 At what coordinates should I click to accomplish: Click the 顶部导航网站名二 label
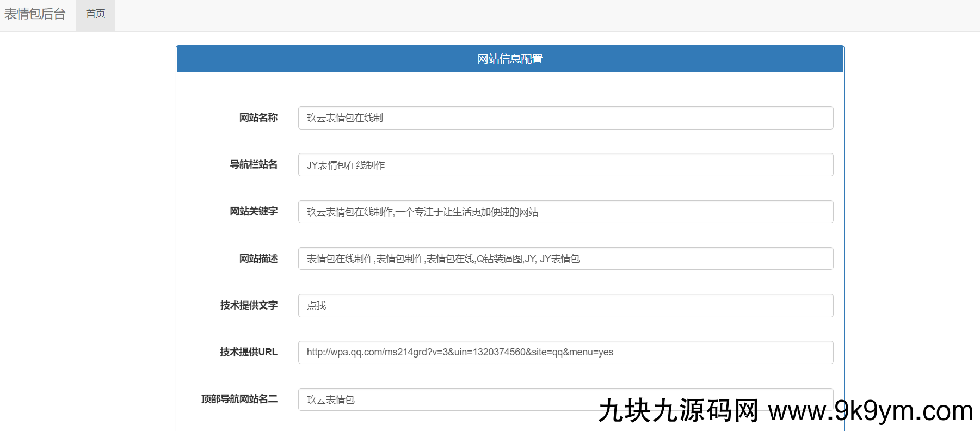239,399
